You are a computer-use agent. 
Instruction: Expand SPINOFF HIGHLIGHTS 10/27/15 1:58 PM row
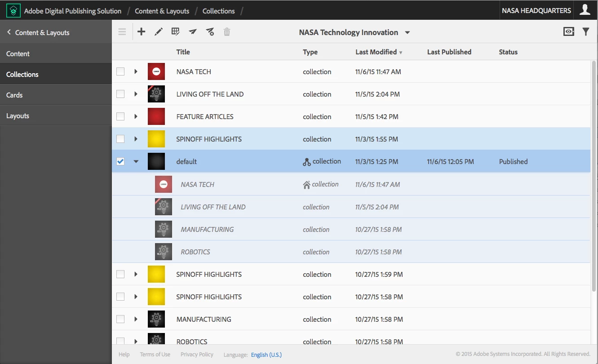[x=136, y=297]
